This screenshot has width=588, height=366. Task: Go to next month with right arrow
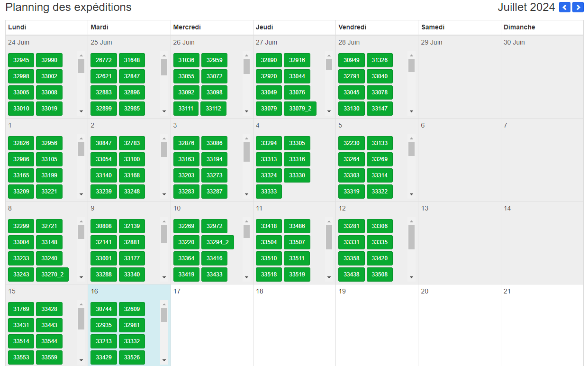(x=578, y=8)
